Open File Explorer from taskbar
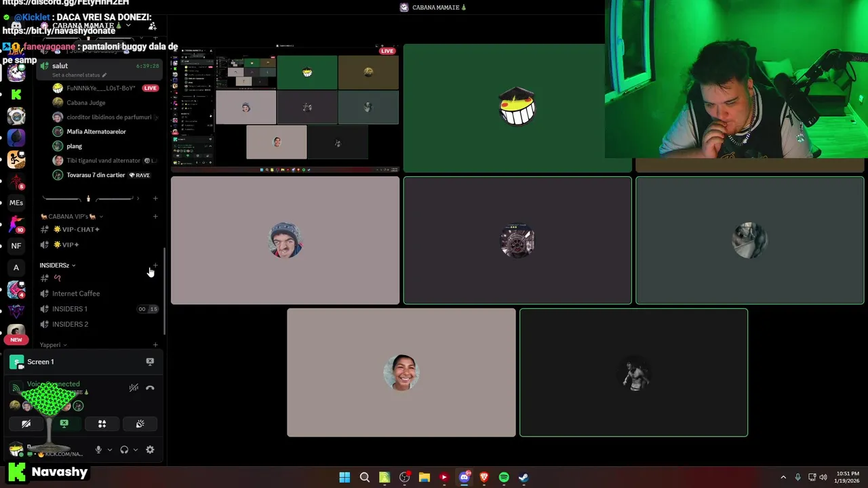 pyautogui.click(x=424, y=477)
